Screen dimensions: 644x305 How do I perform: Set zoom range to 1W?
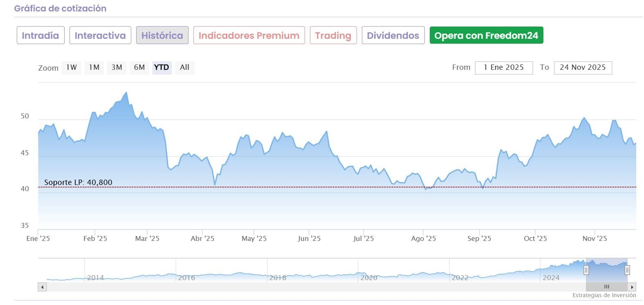coord(72,67)
